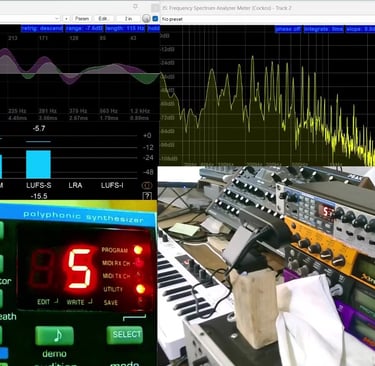Toggle the 'phase off' option in the analyzer
375x366 pixels.
[x=288, y=29]
